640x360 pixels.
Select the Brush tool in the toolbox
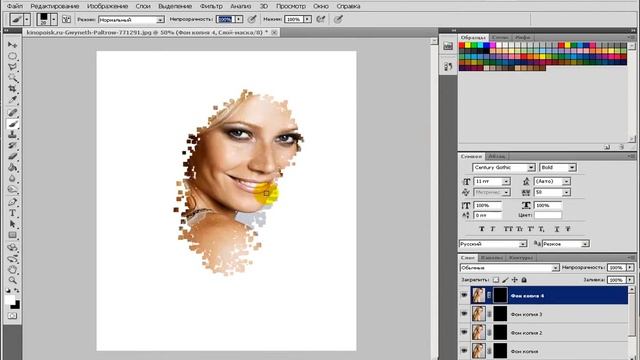coord(12,124)
